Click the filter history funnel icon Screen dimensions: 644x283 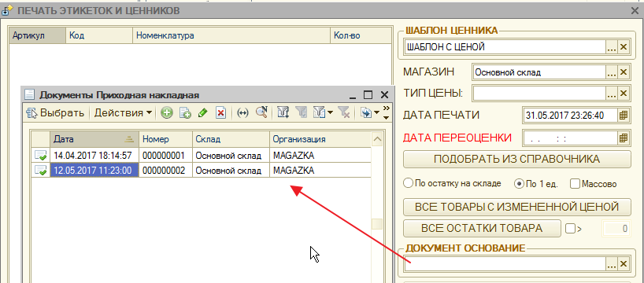coord(319,112)
